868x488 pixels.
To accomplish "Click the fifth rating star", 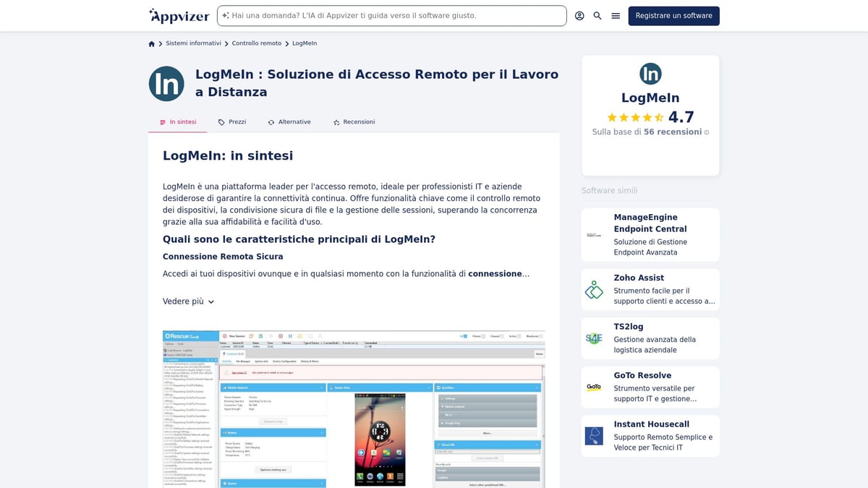I will coord(660,116).
